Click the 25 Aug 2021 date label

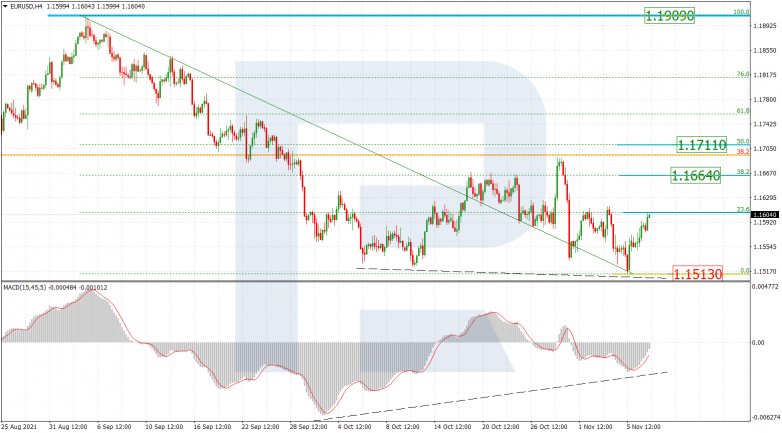[19, 427]
